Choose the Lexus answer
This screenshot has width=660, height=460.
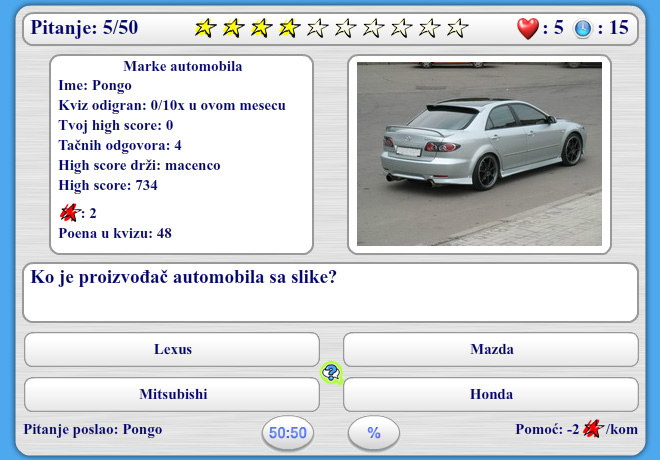pyautogui.click(x=172, y=349)
